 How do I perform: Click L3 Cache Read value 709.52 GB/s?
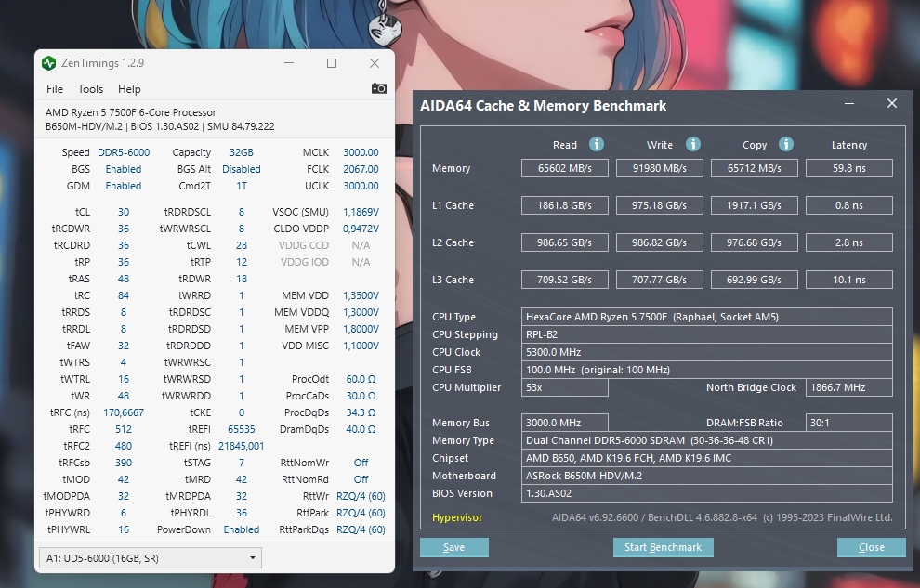point(565,280)
